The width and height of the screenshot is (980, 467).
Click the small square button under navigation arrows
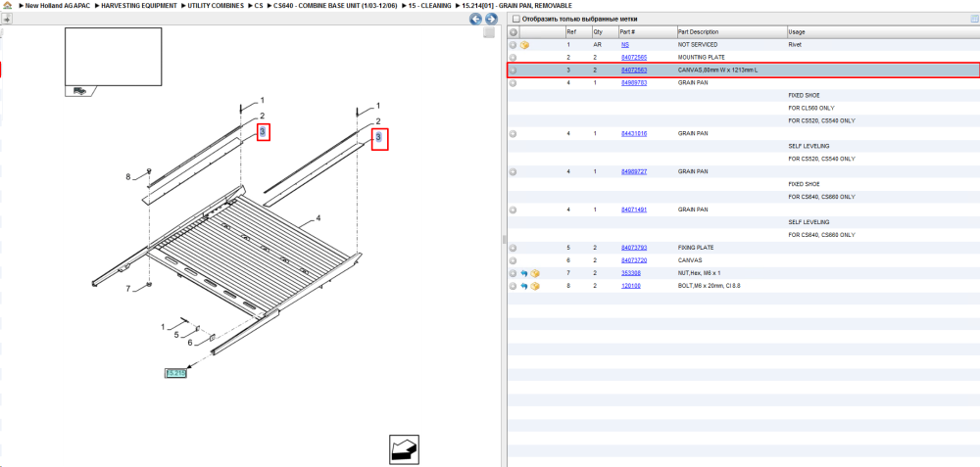489,32
